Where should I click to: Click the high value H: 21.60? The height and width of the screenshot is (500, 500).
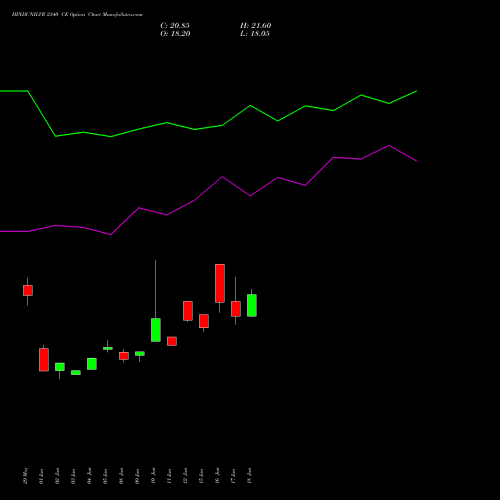[x=255, y=26]
